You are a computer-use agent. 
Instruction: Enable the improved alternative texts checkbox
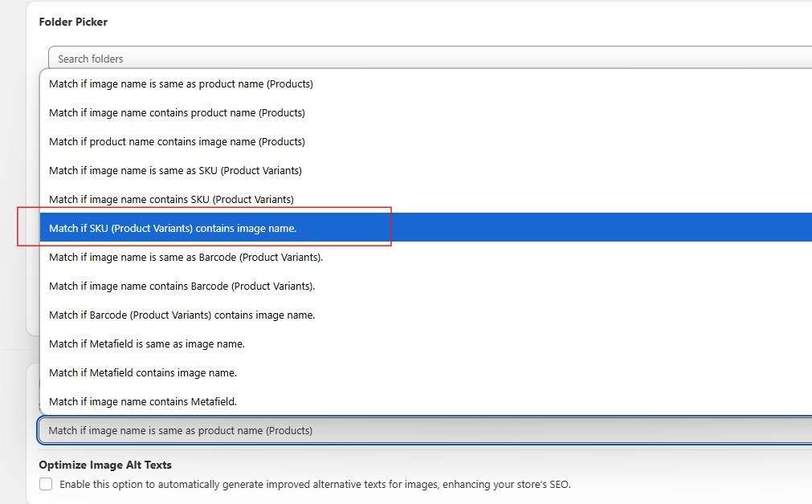(46, 484)
